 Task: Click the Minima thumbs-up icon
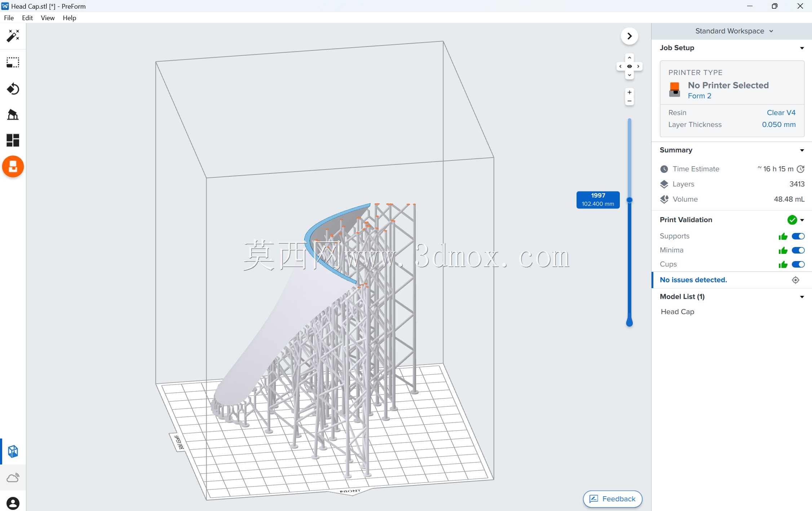pyautogui.click(x=783, y=250)
